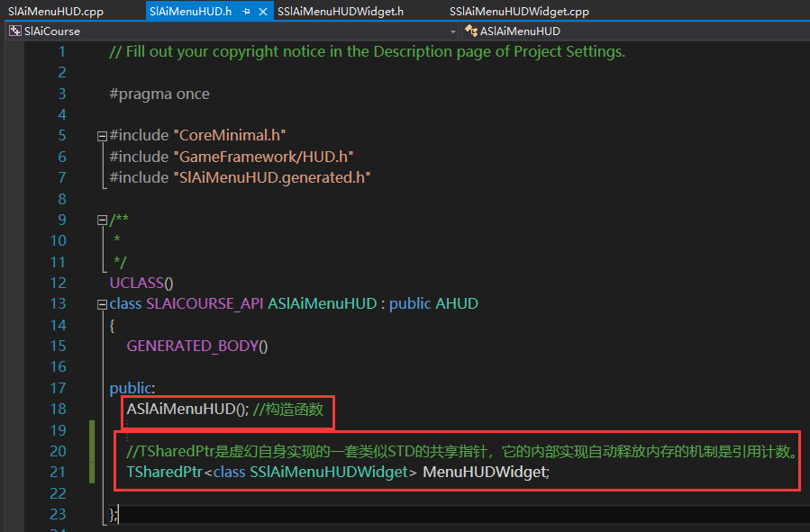Image resolution: width=810 pixels, height=532 pixels.
Task: Click SSlAiMenuHUDWidget template argument on line 21
Action: pos(329,473)
